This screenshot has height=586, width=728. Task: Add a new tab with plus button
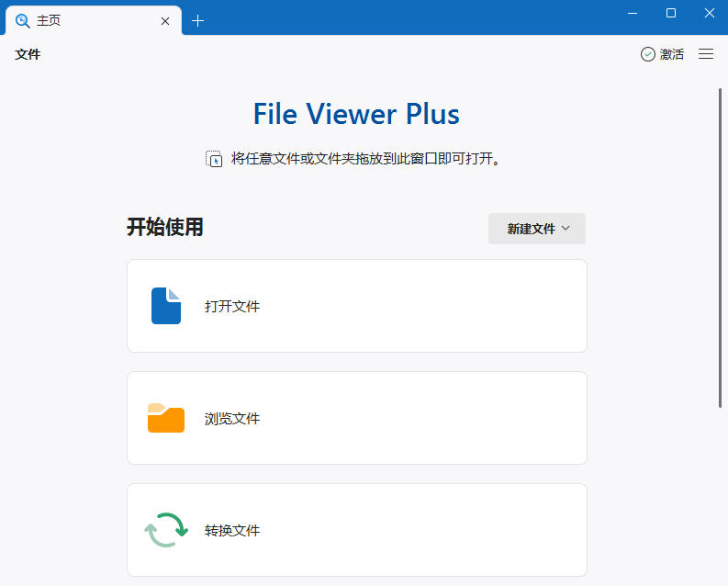[197, 21]
